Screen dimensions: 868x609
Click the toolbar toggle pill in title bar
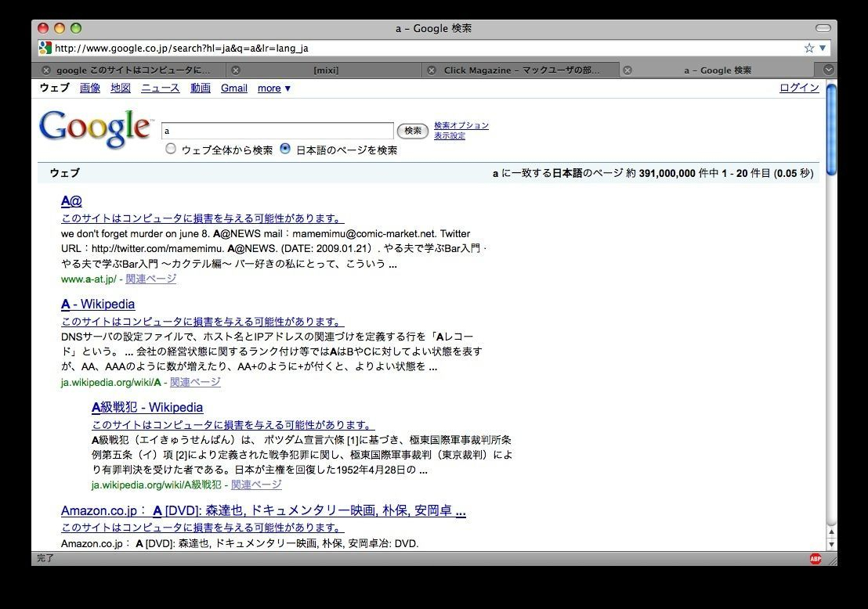(823, 28)
